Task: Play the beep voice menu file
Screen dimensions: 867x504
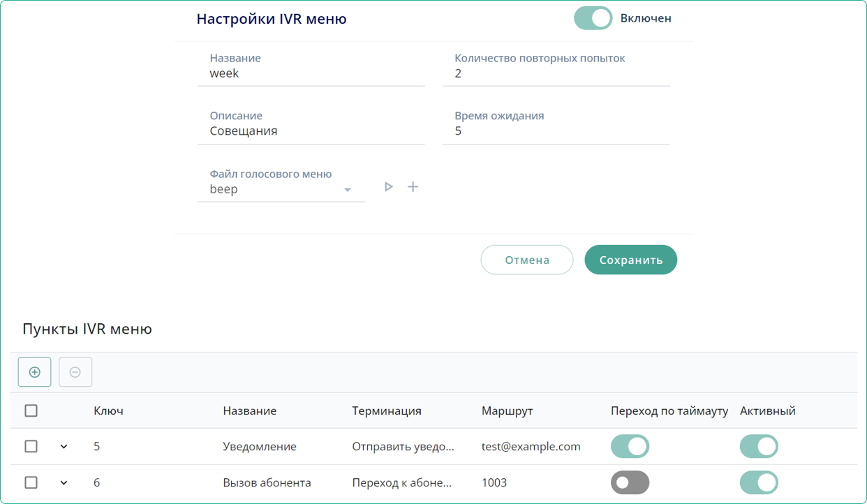Action: pos(389,187)
